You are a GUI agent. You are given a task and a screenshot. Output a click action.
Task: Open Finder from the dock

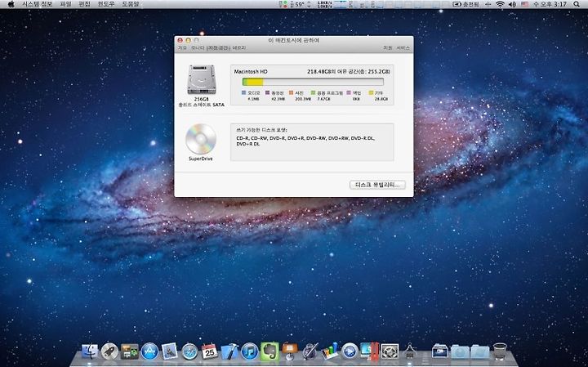pos(90,351)
